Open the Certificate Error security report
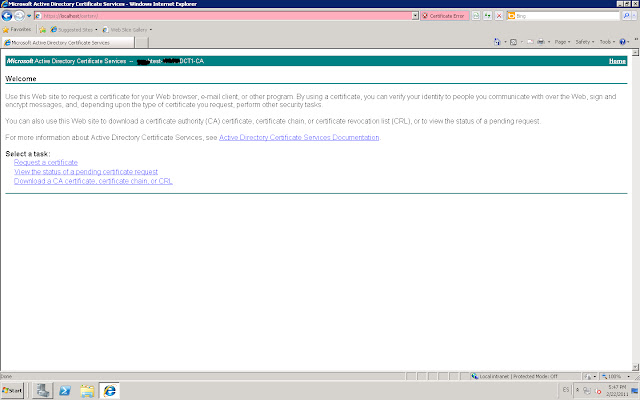 tap(444, 16)
